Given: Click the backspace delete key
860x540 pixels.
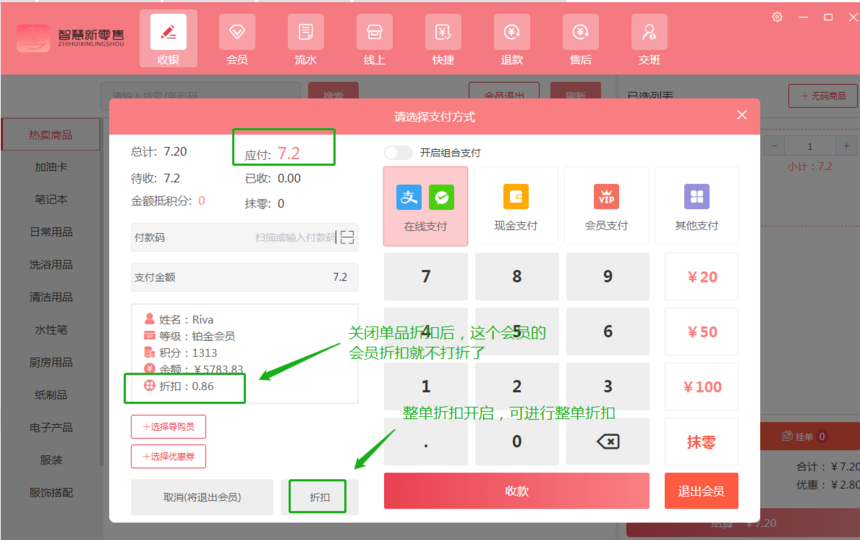Looking at the screenshot, I should coord(608,441).
